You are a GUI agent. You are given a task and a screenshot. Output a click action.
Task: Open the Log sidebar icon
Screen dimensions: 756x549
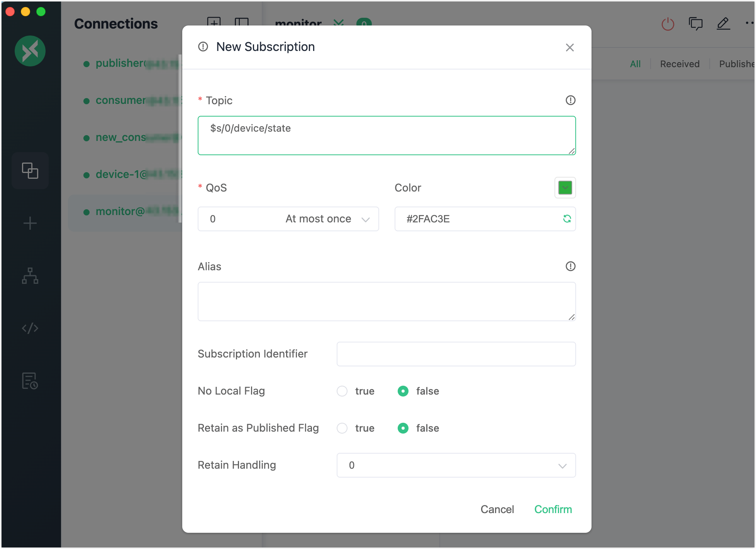pos(30,381)
